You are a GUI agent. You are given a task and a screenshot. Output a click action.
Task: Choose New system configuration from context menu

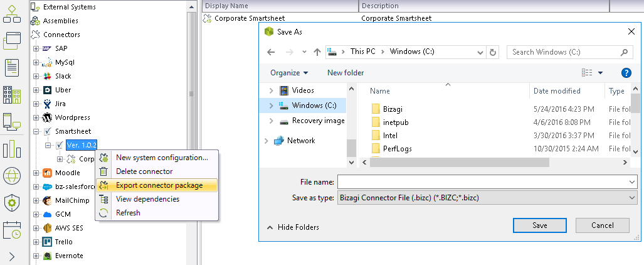click(x=157, y=158)
